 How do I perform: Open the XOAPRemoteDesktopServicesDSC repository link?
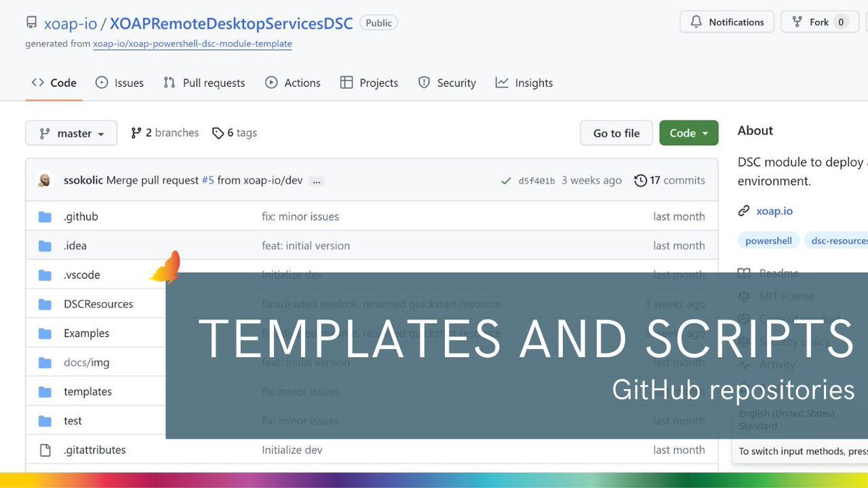[231, 23]
